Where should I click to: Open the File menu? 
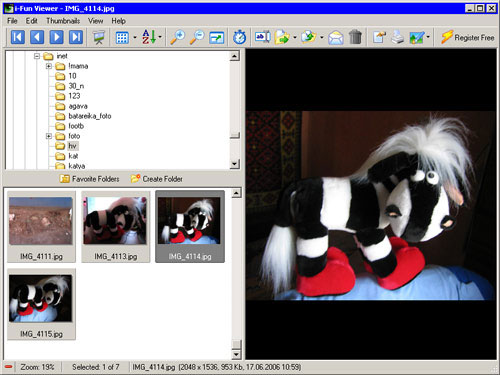coord(12,21)
